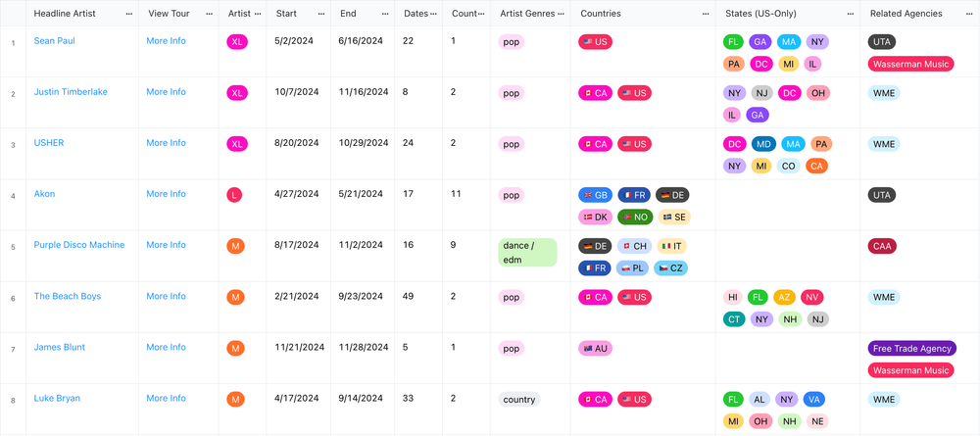Click More Info for Luke Bryan
The width and height of the screenshot is (980, 436).
[x=167, y=399]
